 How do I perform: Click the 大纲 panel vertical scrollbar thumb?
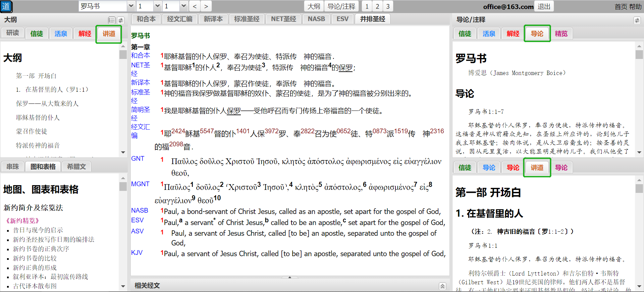pyautogui.click(x=123, y=55)
